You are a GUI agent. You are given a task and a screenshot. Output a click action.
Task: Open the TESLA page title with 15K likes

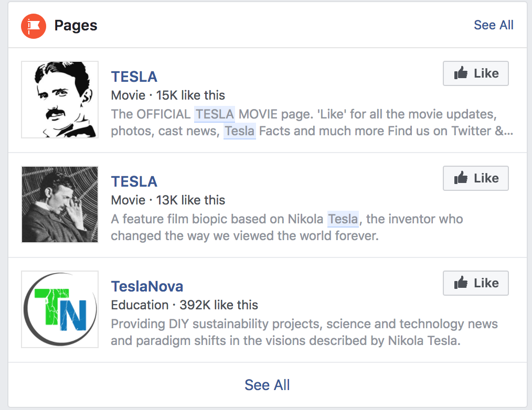pyautogui.click(x=134, y=77)
